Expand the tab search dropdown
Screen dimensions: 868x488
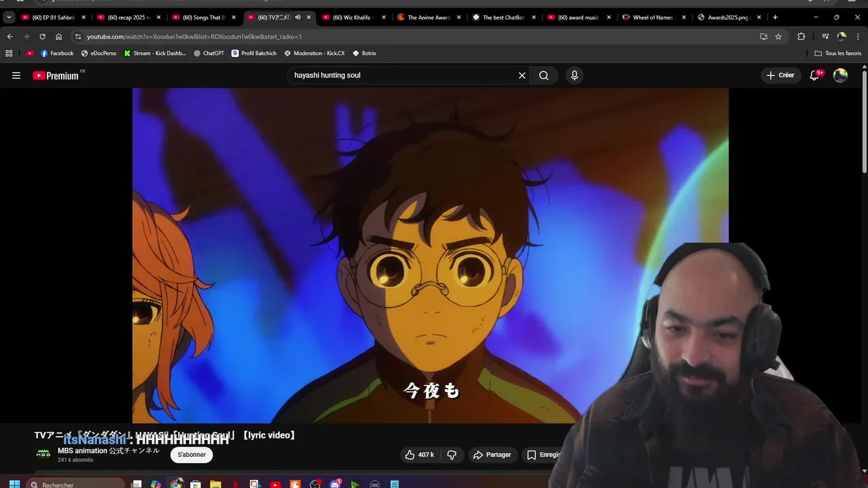pyautogui.click(x=9, y=18)
